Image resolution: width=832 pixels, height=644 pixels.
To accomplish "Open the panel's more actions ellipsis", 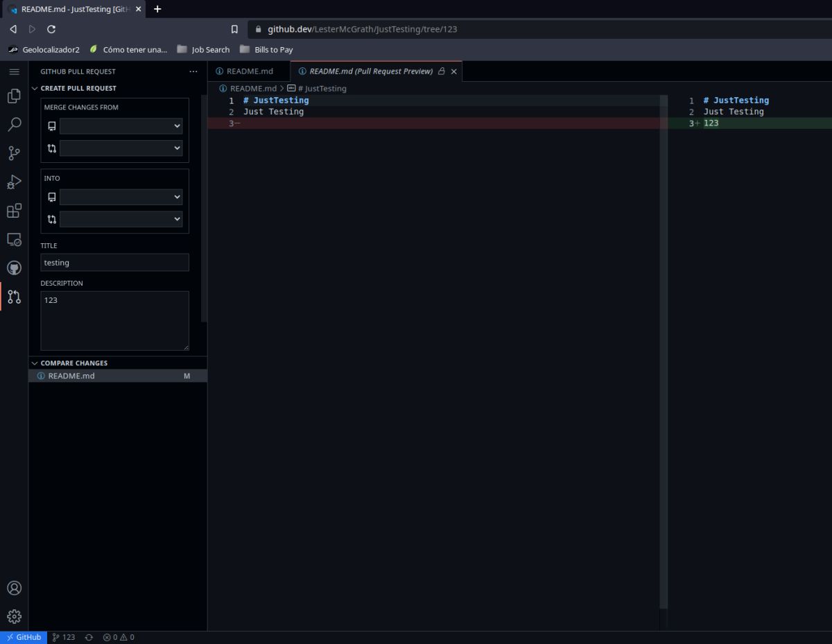I will 193,71.
